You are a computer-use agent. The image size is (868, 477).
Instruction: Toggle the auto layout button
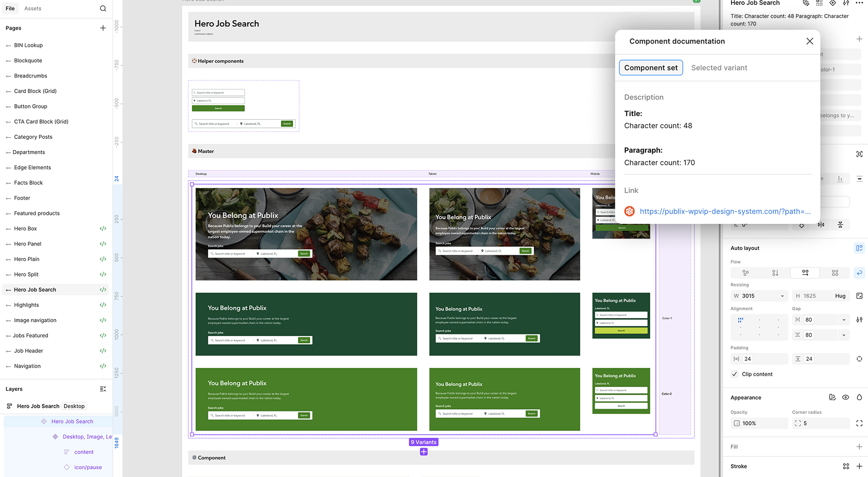pos(859,248)
